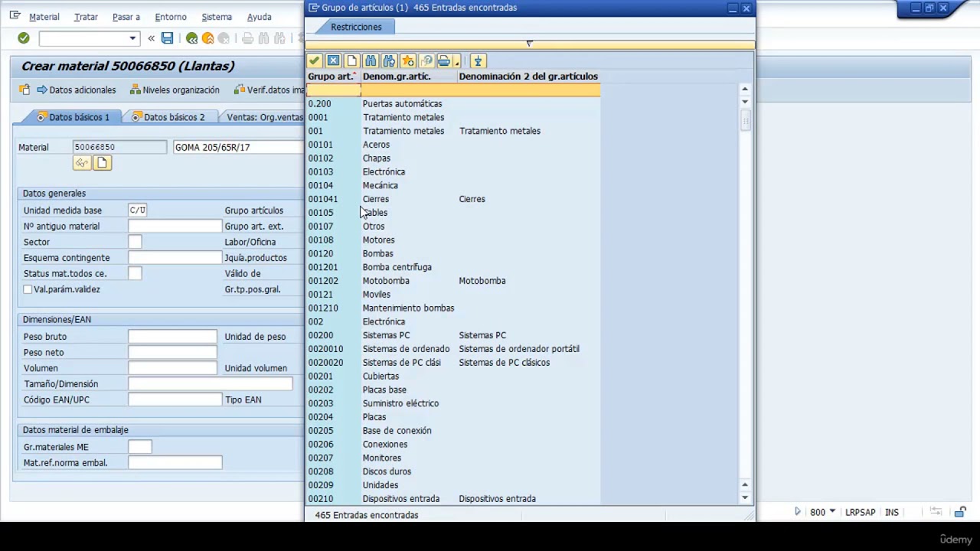This screenshot has width=980, height=551.
Task: Click popup list vertical scrollbar thumb
Action: click(745, 120)
